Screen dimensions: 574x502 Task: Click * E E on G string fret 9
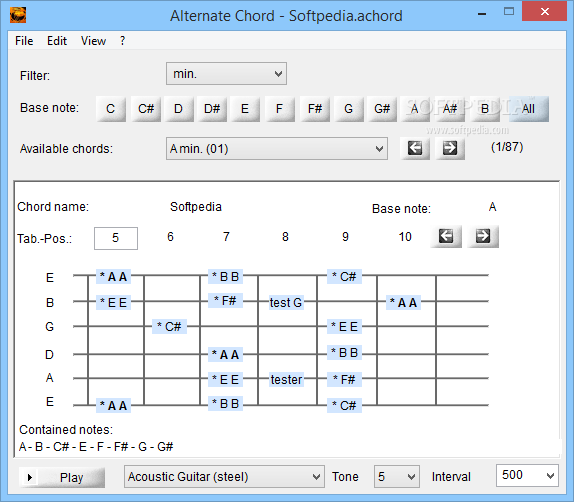[x=344, y=326]
